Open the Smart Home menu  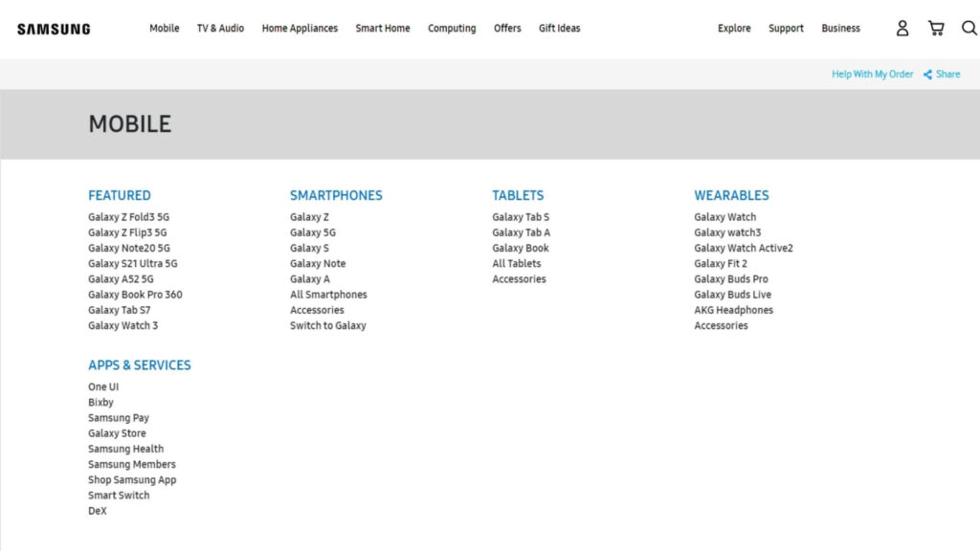pyautogui.click(x=383, y=28)
